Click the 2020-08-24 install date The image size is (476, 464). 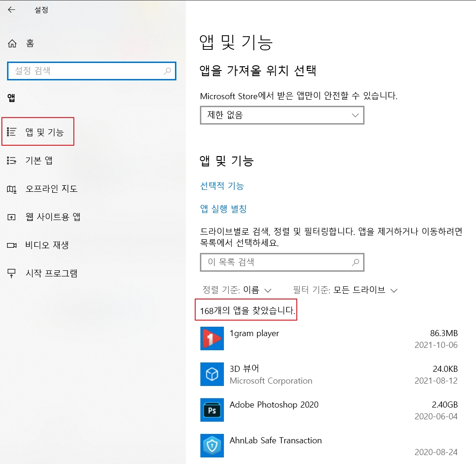tap(436, 452)
